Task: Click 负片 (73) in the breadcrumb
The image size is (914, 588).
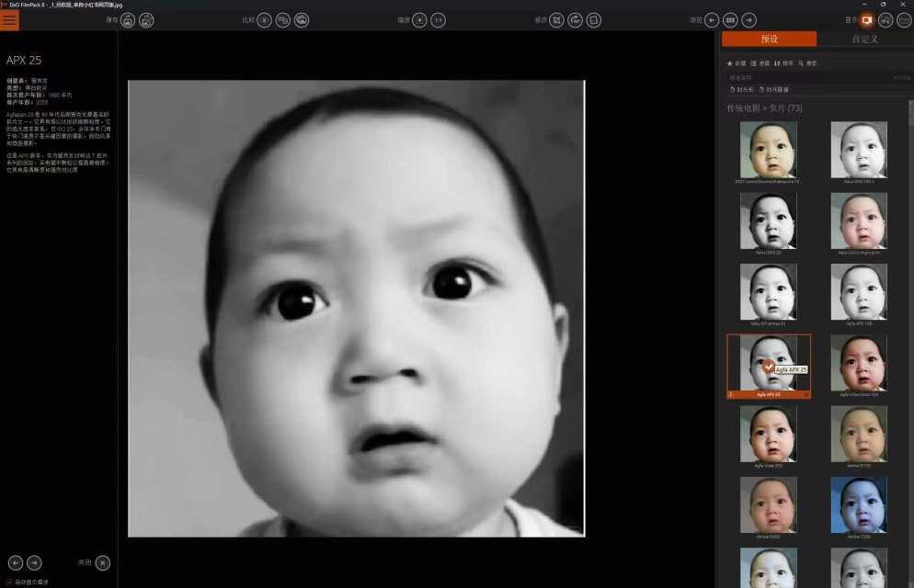Action: click(x=786, y=108)
